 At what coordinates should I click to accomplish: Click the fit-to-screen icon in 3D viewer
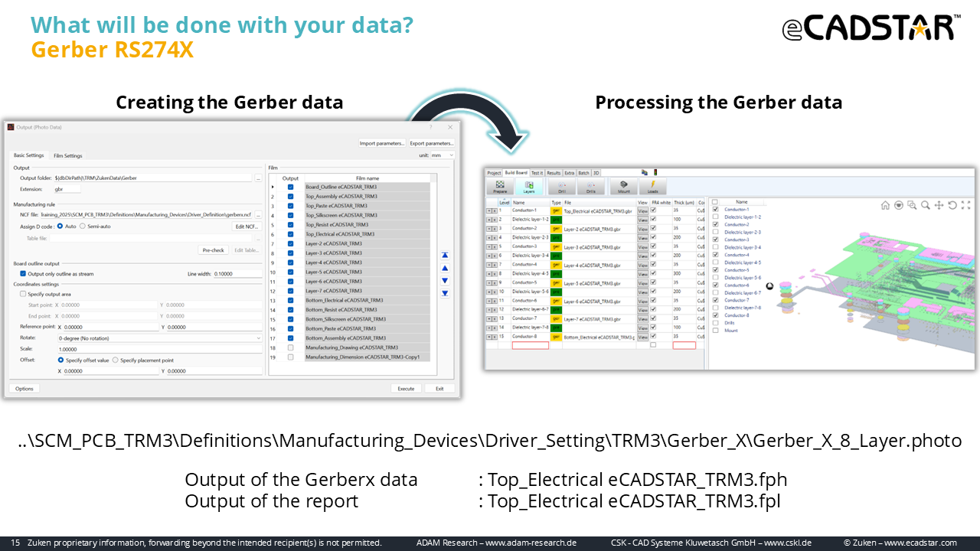965,205
